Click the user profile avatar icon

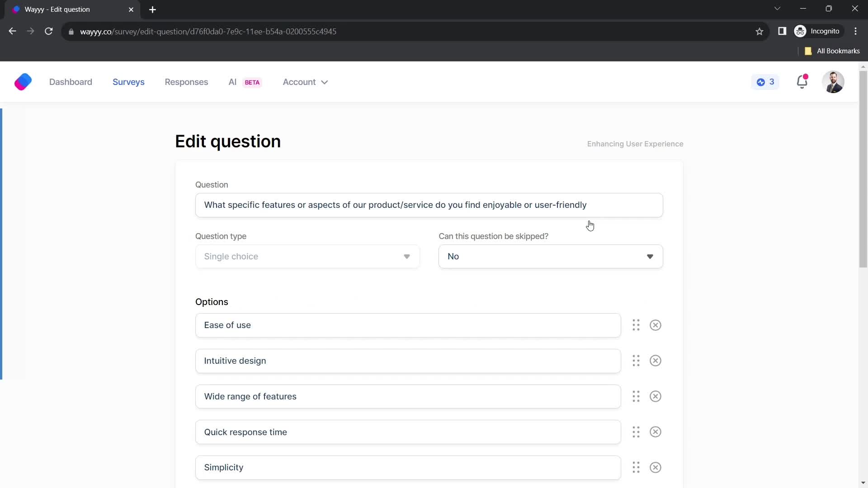pyautogui.click(x=835, y=82)
